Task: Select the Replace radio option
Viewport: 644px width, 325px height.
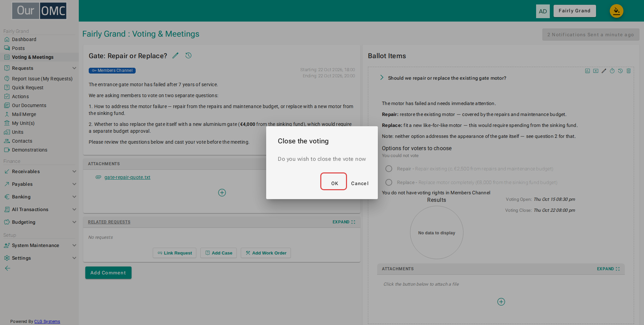Action: [x=389, y=182]
